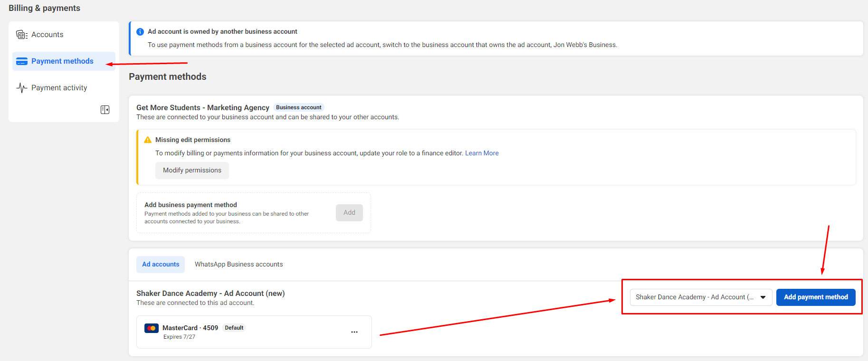Open Payment activity page
This screenshot has width=868, height=361.
(x=64, y=88)
